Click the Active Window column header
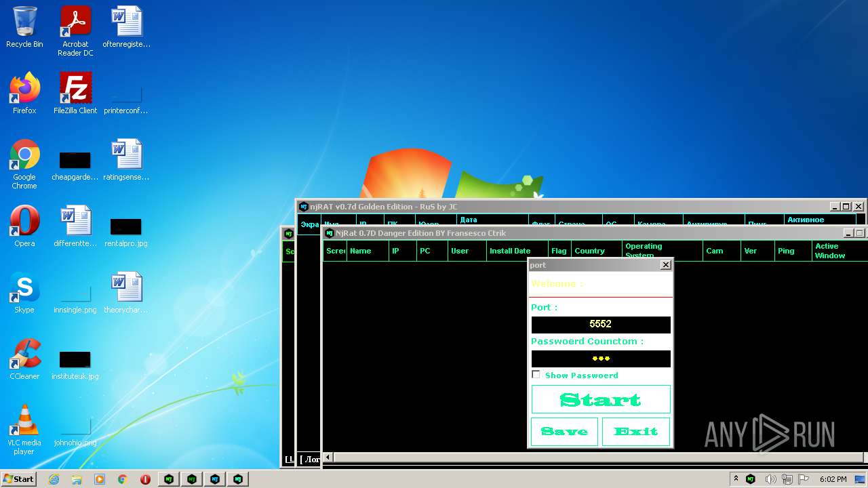868x488 pixels. [840, 251]
